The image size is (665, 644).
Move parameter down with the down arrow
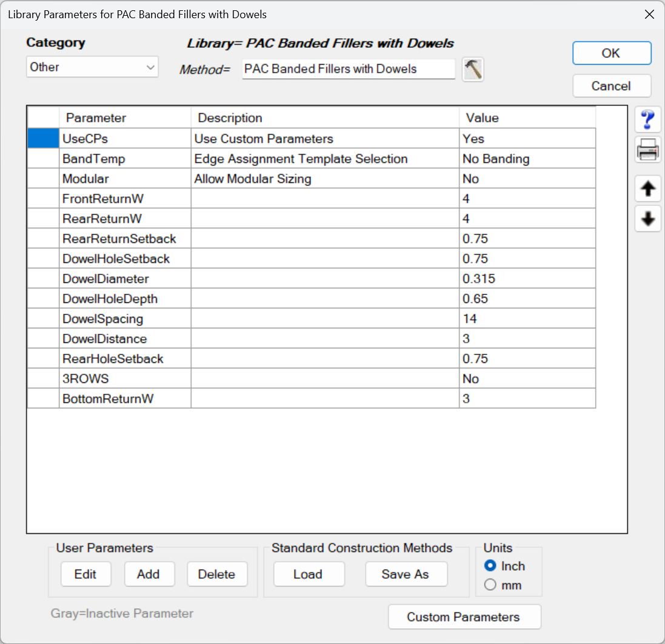[x=647, y=219]
